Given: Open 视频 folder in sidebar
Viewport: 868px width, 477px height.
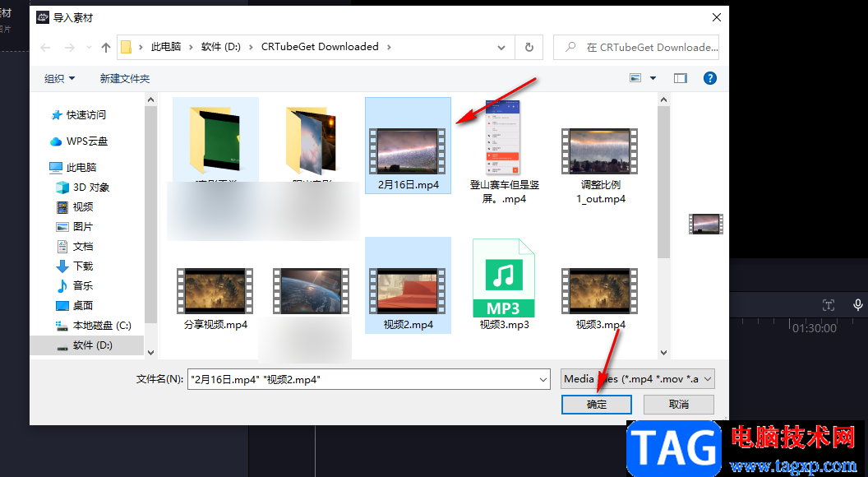Looking at the screenshot, I should coord(76,206).
